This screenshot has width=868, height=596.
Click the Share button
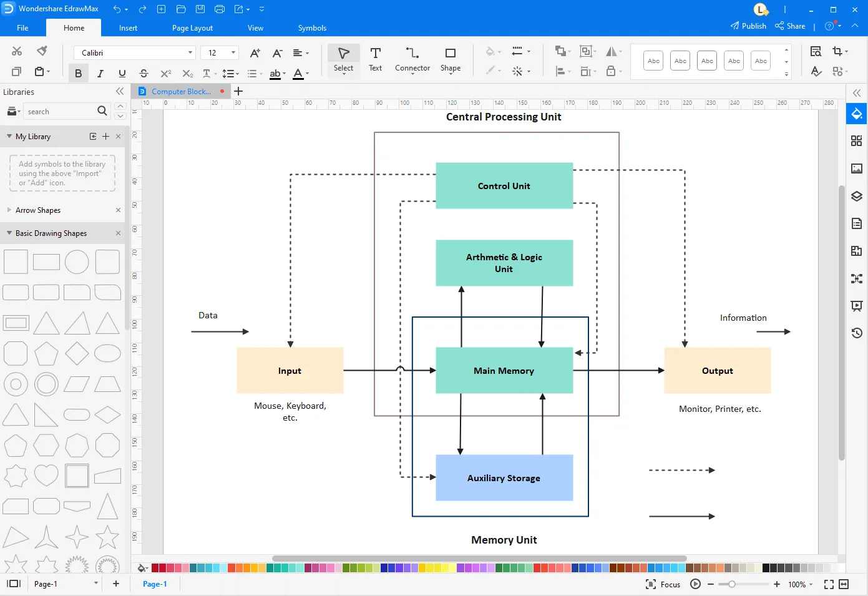(x=790, y=26)
